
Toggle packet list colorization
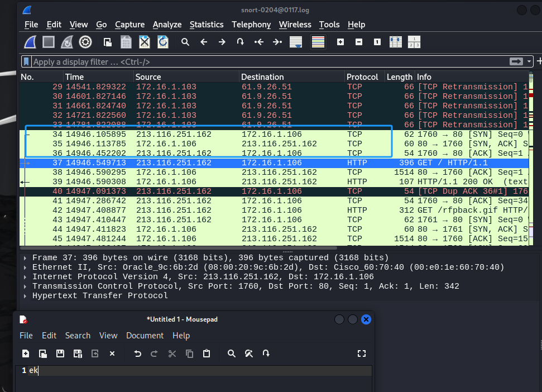318,42
